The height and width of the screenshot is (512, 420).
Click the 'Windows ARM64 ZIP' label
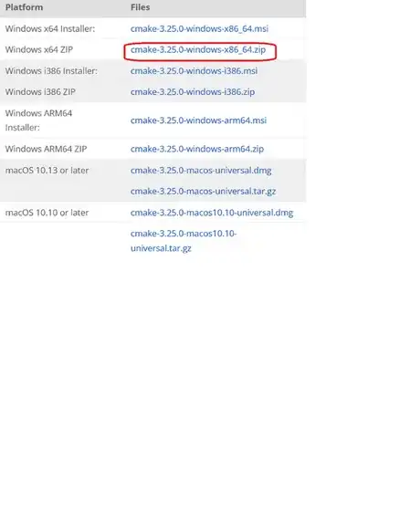tap(46, 149)
